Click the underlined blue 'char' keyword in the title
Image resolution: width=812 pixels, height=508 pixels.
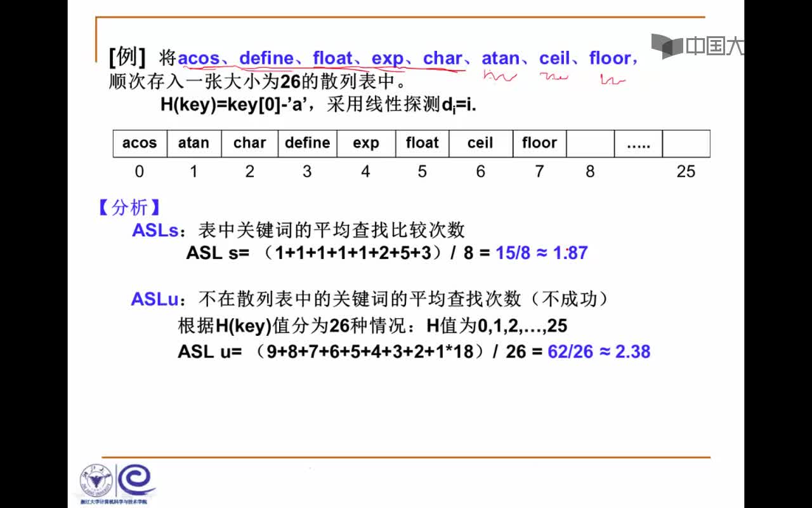(x=443, y=58)
